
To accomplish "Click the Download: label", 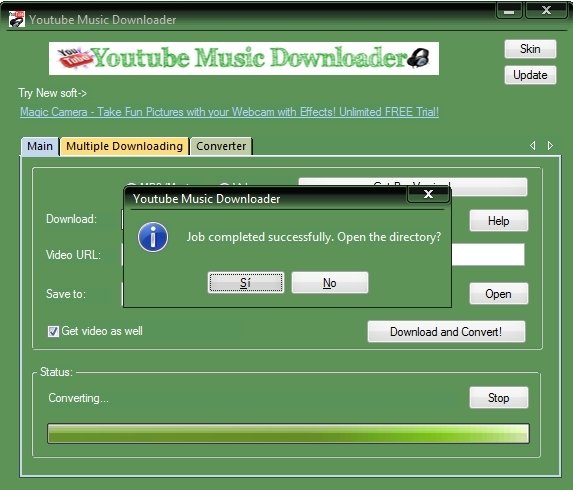I will (x=71, y=219).
